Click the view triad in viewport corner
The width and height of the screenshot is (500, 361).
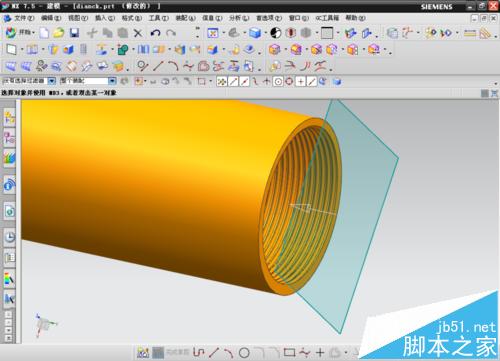(45, 324)
